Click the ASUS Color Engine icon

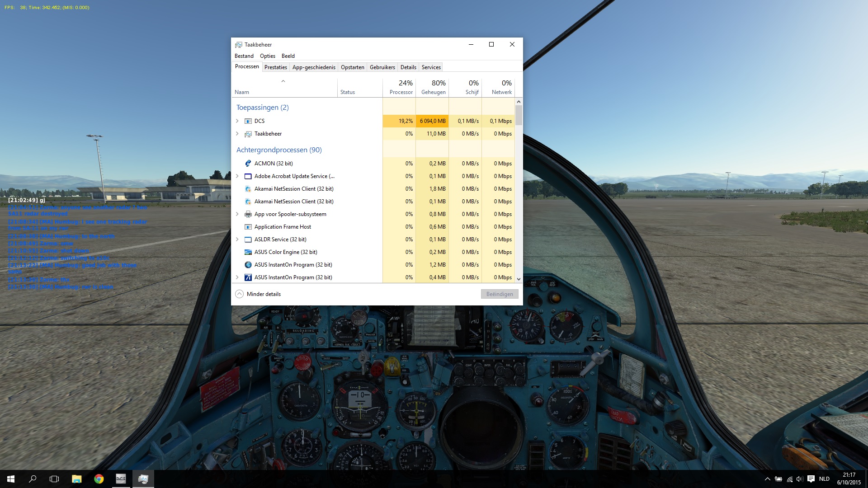click(x=248, y=252)
